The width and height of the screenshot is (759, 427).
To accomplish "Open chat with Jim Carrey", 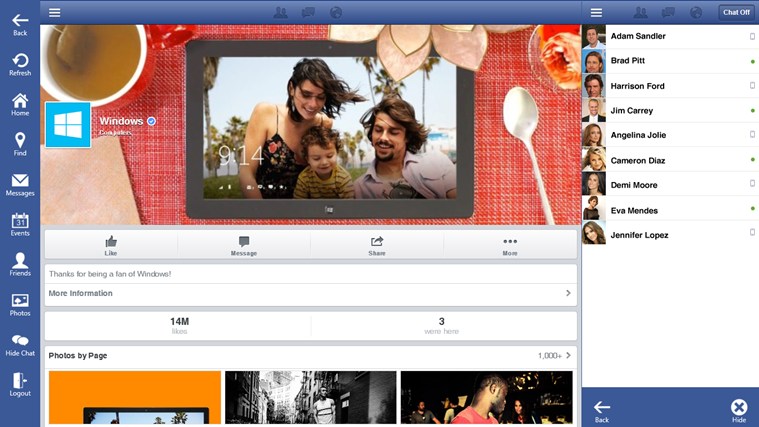I will pos(670,110).
